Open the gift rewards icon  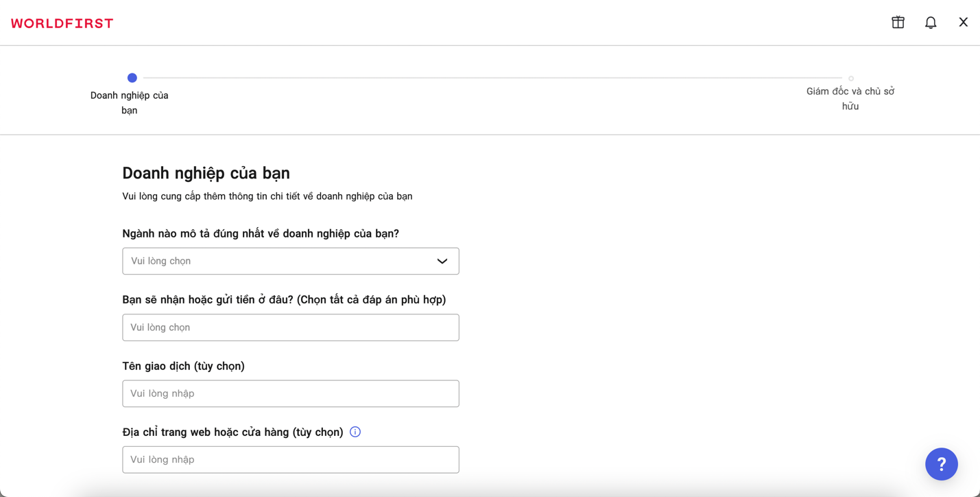point(898,23)
